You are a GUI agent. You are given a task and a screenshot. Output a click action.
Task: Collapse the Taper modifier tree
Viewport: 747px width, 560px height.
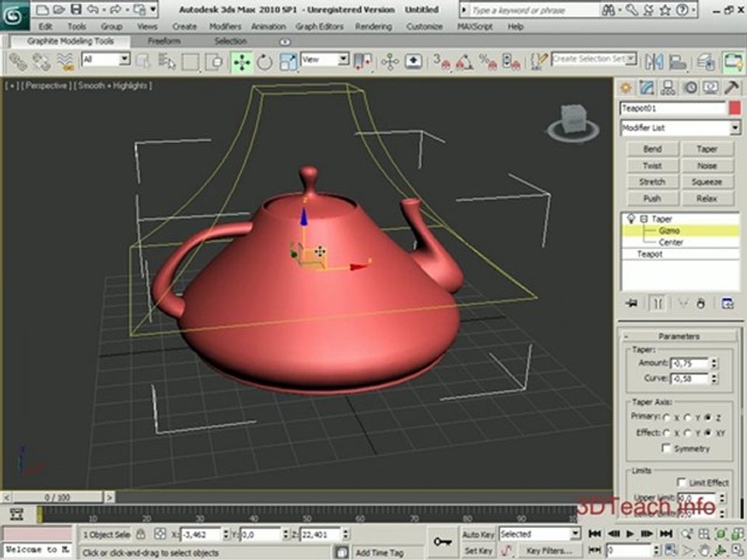coord(644,219)
